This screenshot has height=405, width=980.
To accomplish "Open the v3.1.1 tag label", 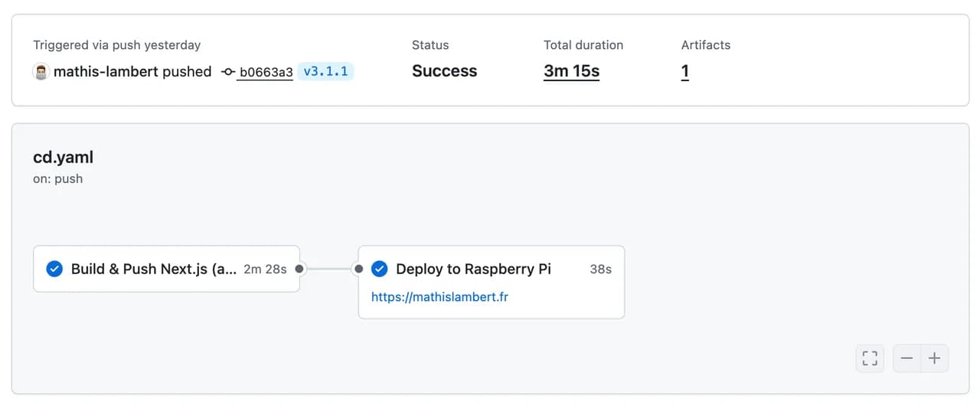I will click(x=325, y=71).
